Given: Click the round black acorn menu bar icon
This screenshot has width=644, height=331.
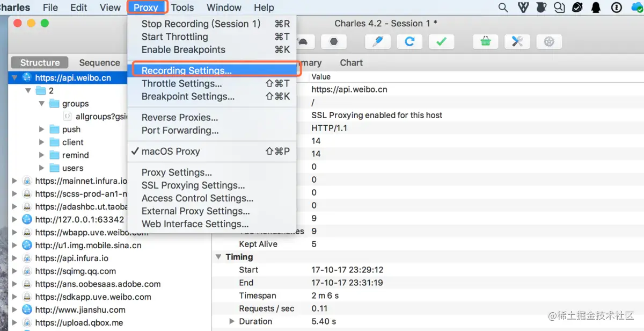Looking at the screenshot, I should [x=578, y=8].
